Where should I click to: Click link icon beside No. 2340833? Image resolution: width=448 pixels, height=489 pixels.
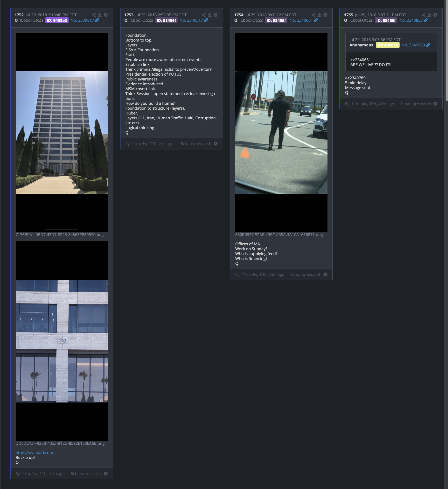[426, 20]
